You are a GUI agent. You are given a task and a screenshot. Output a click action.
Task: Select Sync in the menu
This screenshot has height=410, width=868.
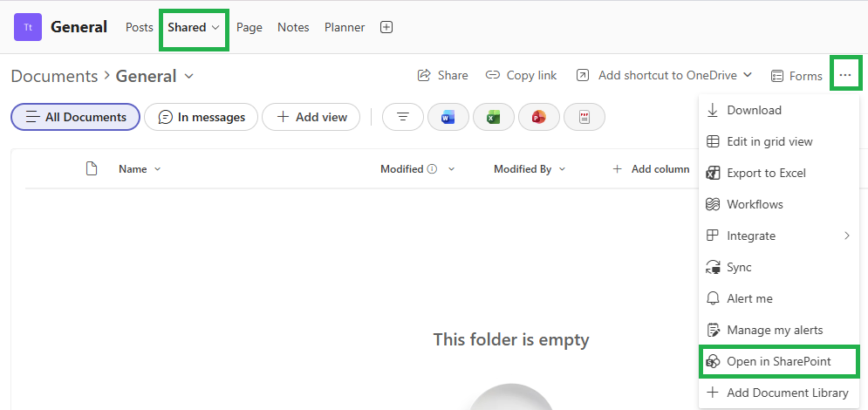click(x=779, y=267)
